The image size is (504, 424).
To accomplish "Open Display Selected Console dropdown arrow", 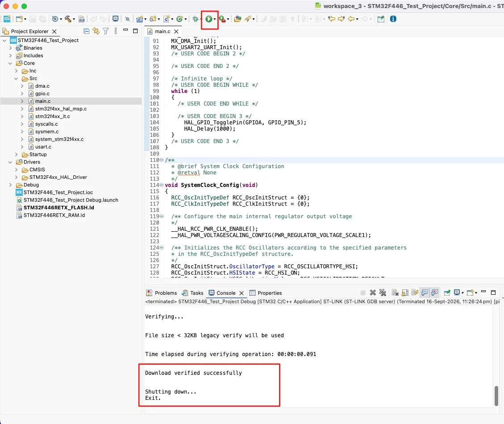I will click(x=462, y=293).
